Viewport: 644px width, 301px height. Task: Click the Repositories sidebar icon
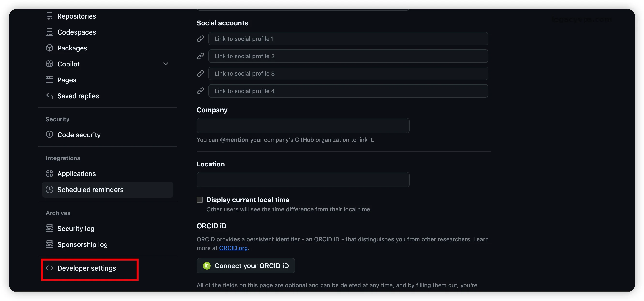50,16
